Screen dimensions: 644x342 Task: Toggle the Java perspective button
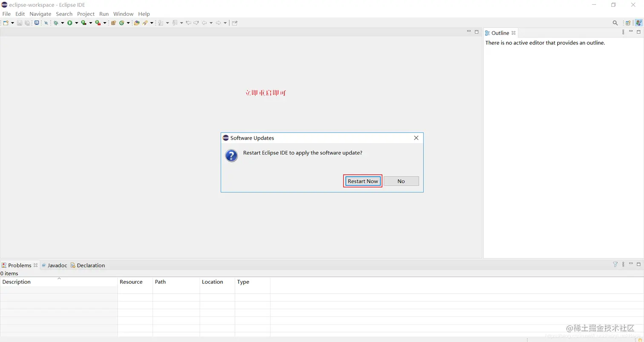(638, 23)
